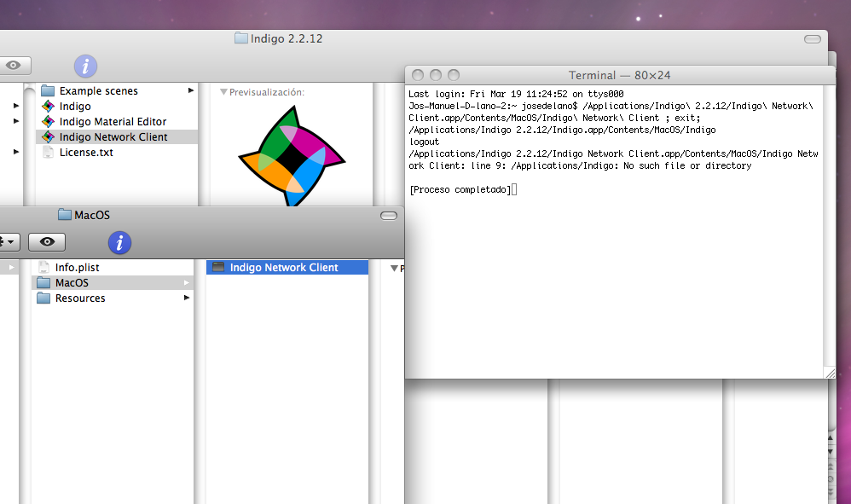Click the MacOS window title folder icon

point(65,215)
